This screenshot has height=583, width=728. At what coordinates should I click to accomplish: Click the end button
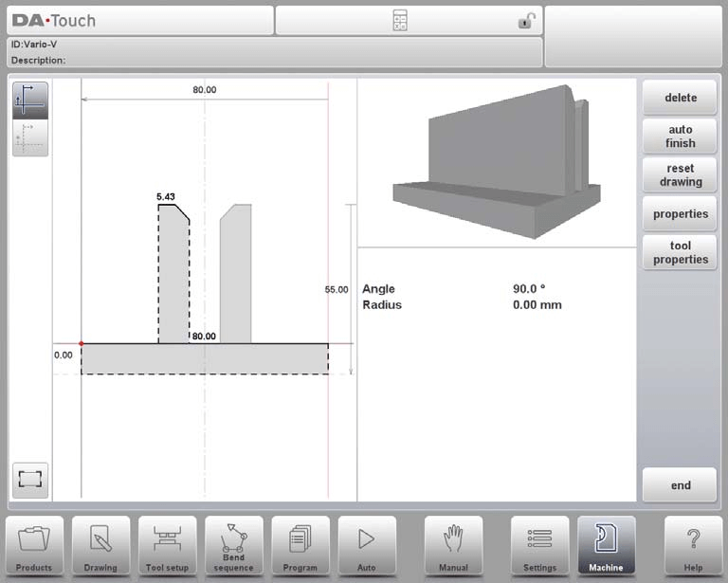tap(681, 485)
